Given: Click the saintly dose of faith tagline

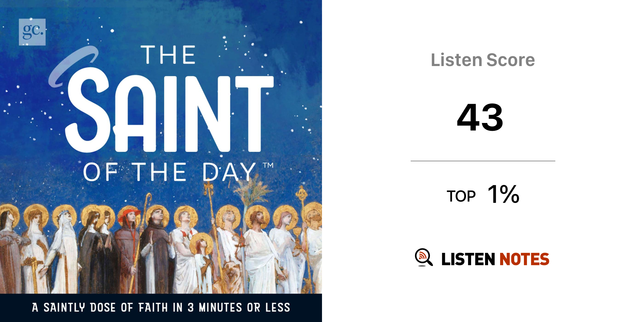Looking at the screenshot, I should pyautogui.click(x=161, y=307).
